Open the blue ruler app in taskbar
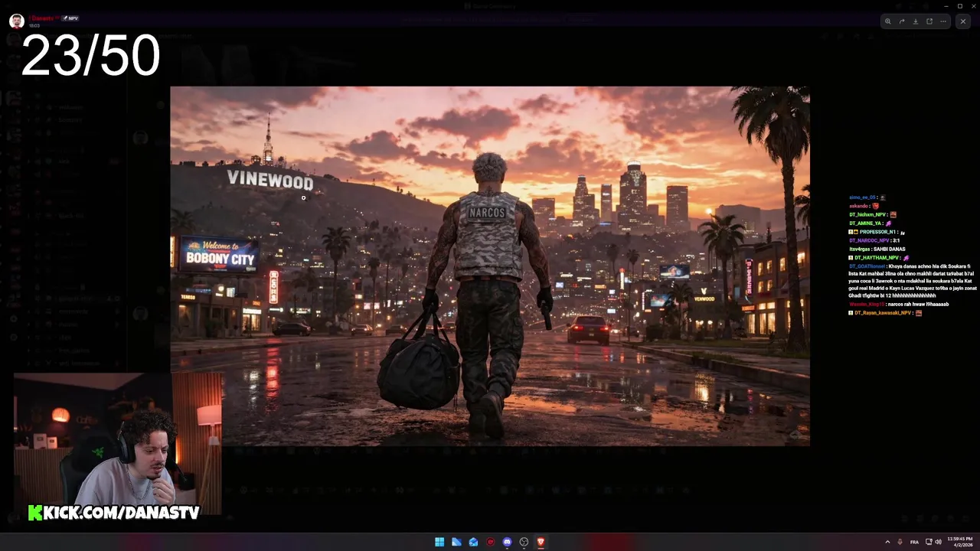This screenshot has width=980, height=551. coord(456,542)
